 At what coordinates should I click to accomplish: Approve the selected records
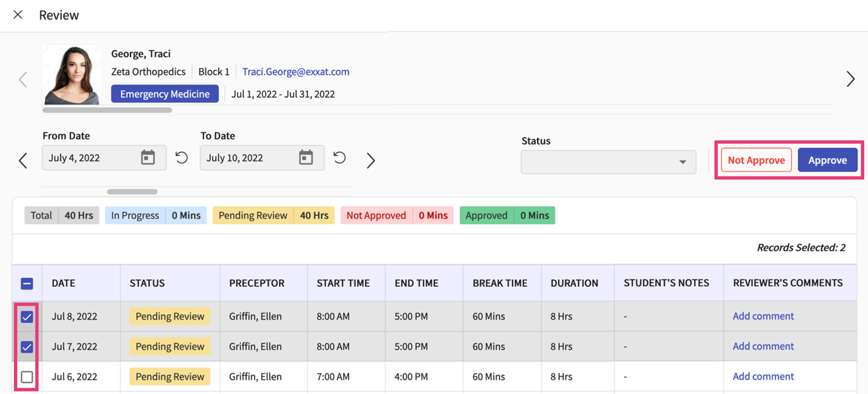click(x=828, y=159)
